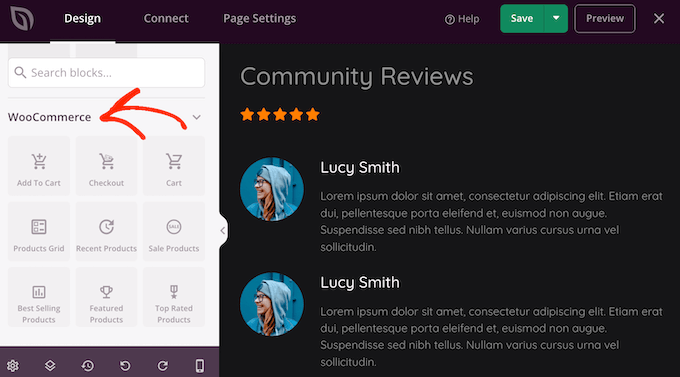Click the SeedProd leaf logo
The height and width of the screenshot is (377, 680).
(22, 18)
